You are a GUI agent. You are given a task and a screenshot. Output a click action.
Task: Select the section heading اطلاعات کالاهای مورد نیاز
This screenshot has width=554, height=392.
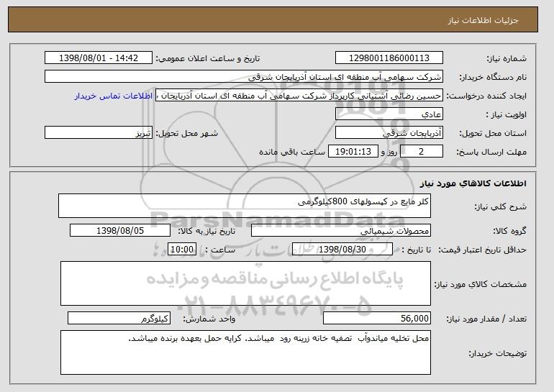click(473, 183)
